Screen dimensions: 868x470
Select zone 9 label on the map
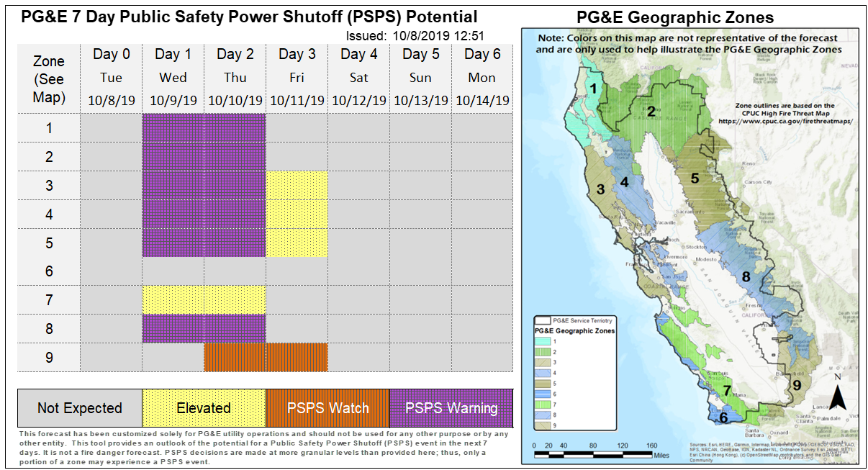pos(797,385)
